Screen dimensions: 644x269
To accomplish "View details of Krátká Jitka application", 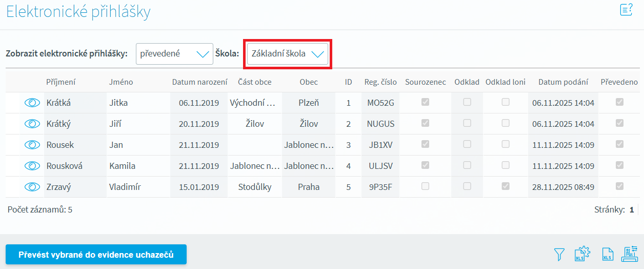I will (32, 103).
